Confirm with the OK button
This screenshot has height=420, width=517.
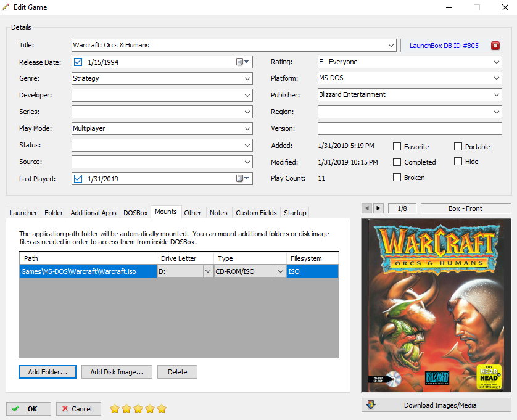[x=28, y=409]
